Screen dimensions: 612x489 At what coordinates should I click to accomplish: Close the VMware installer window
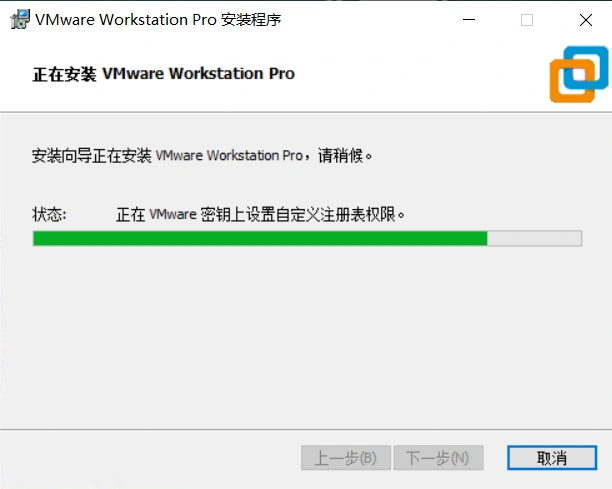click(x=585, y=20)
